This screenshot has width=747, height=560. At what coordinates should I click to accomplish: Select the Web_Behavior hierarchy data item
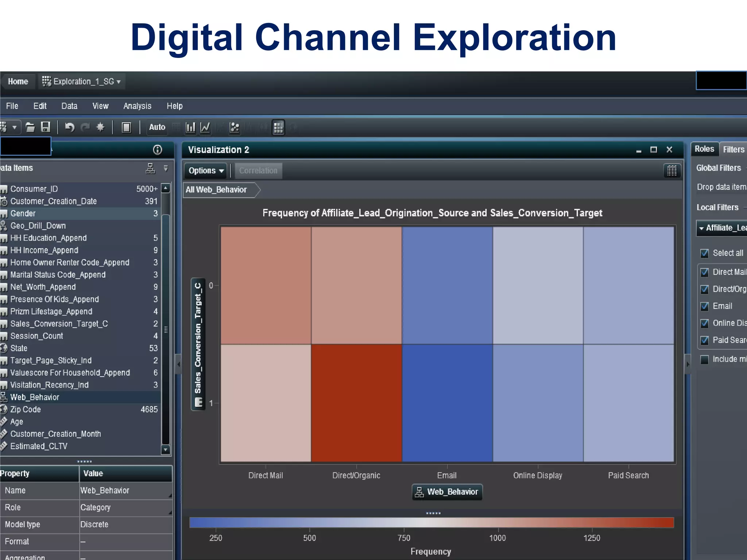coord(80,397)
